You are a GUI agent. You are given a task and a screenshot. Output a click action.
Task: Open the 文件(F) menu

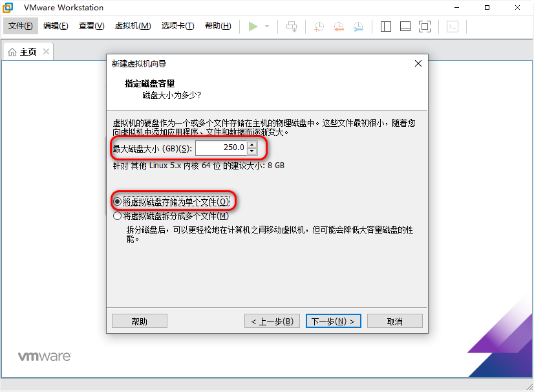point(21,26)
